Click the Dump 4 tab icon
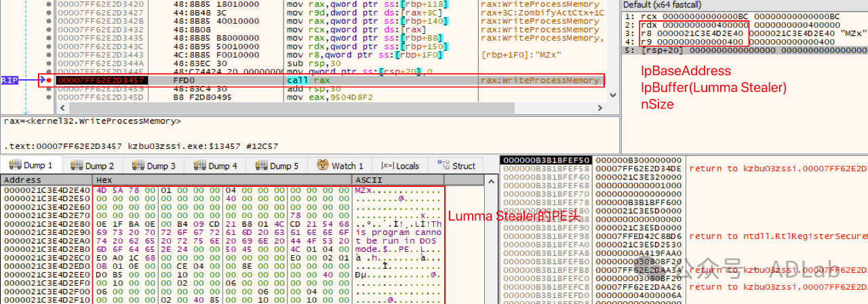The image size is (868, 304). click(200, 165)
